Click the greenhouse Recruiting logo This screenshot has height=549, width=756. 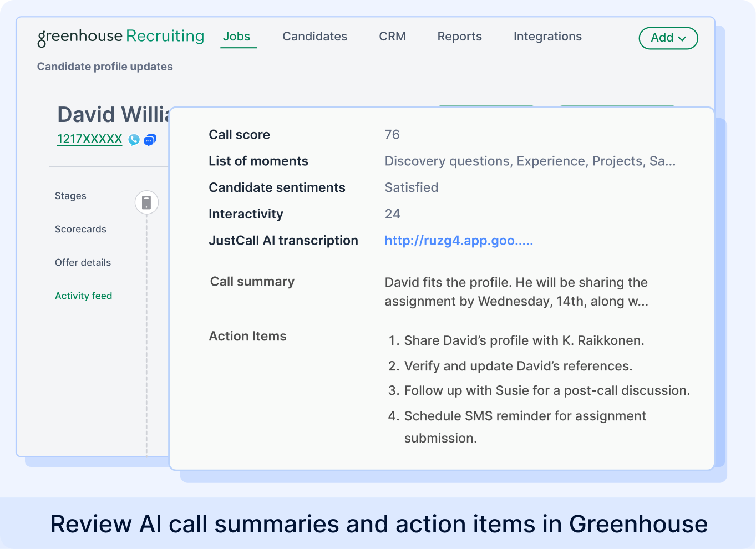tap(121, 37)
